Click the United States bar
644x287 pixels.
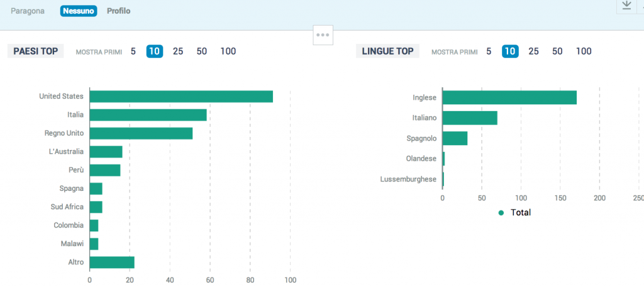click(x=181, y=96)
